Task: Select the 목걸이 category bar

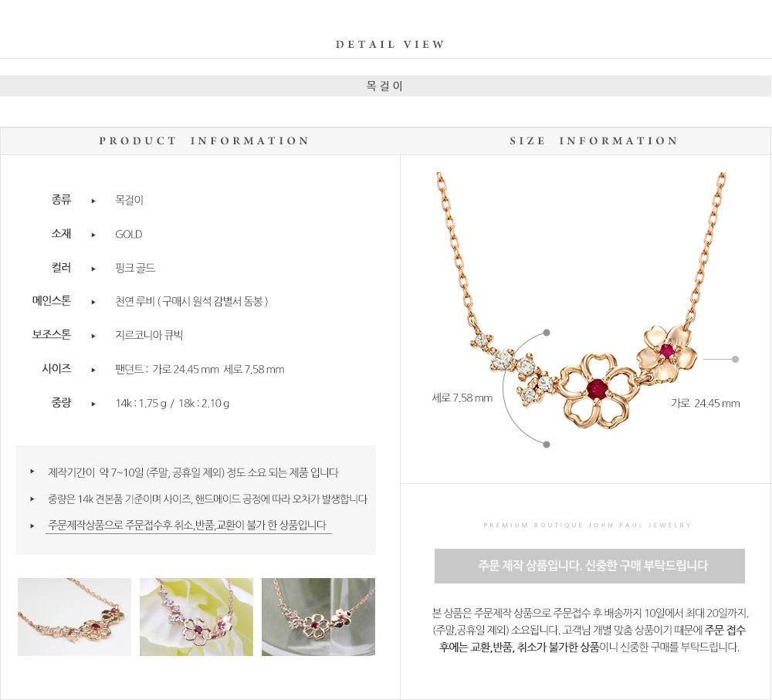Action: pyautogui.click(x=385, y=86)
